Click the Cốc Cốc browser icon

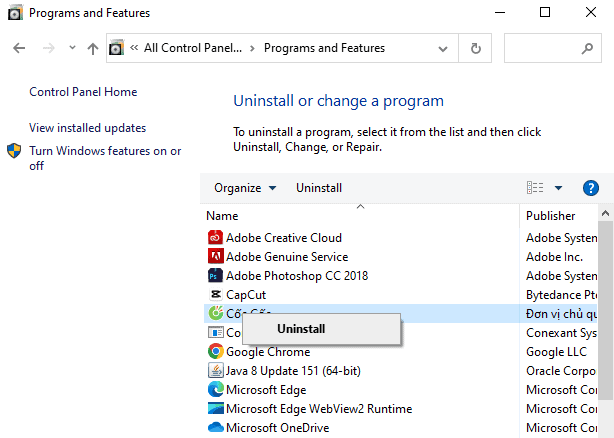(x=215, y=313)
